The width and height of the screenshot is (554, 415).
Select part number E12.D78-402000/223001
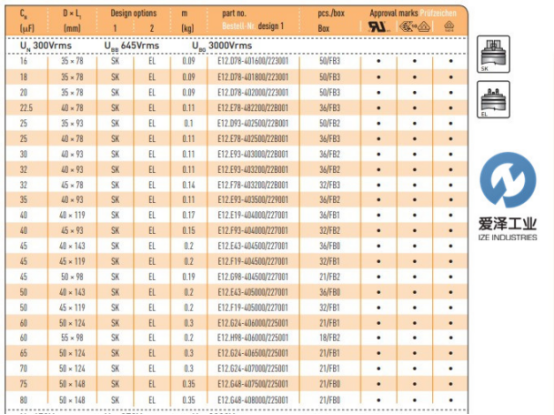253,93
